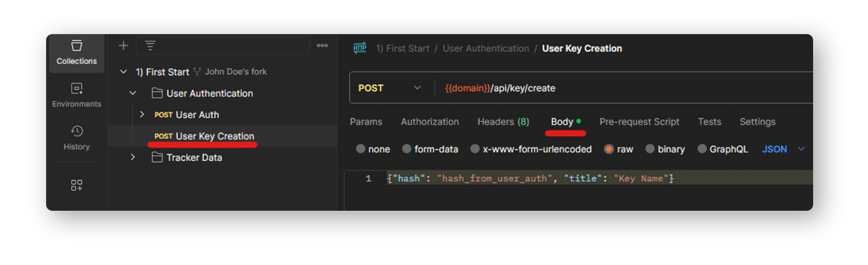Click the plus icon to create collection
The width and height of the screenshot is (868, 265).
[x=124, y=45]
